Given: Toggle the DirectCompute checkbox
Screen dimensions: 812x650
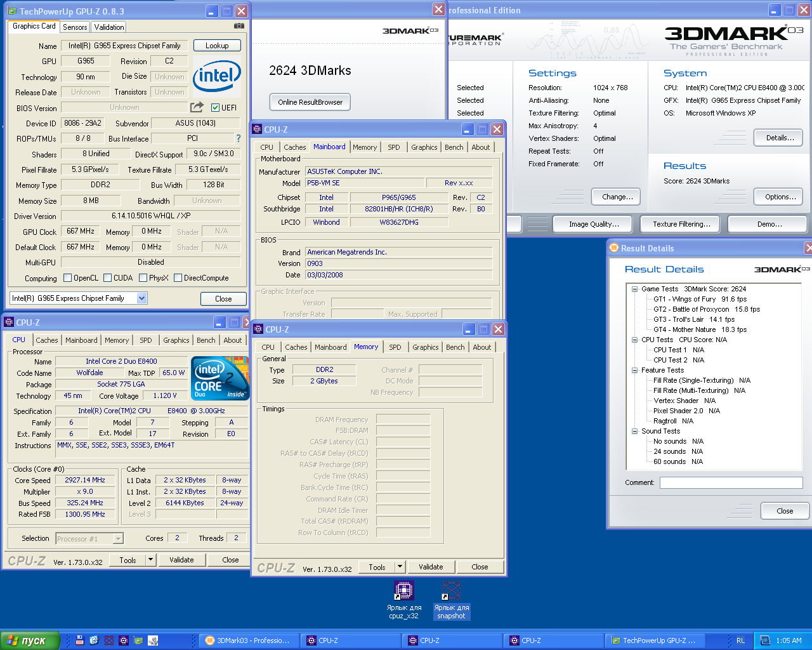Looking at the screenshot, I should click(x=178, y=277).
